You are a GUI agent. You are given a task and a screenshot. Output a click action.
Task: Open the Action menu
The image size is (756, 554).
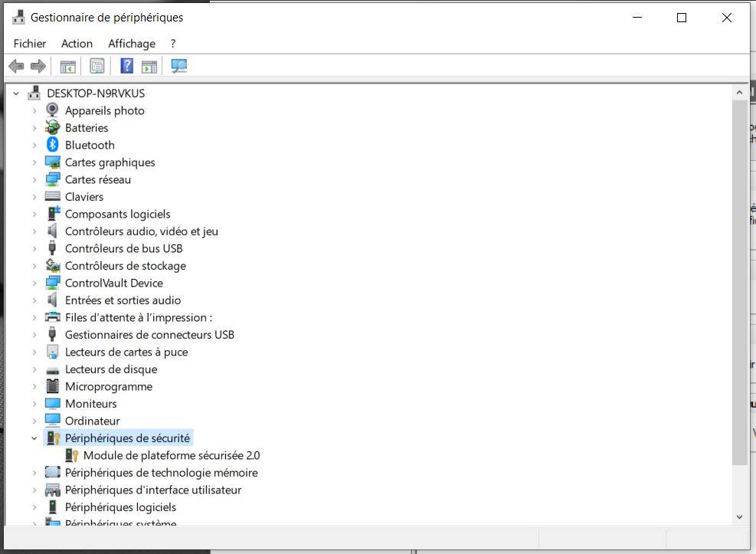click(77, 44)
